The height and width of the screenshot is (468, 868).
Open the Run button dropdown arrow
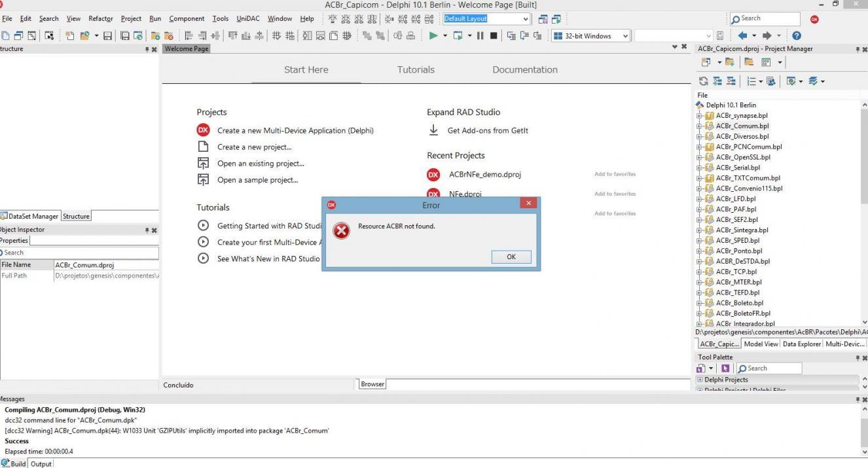click(445, 36)
